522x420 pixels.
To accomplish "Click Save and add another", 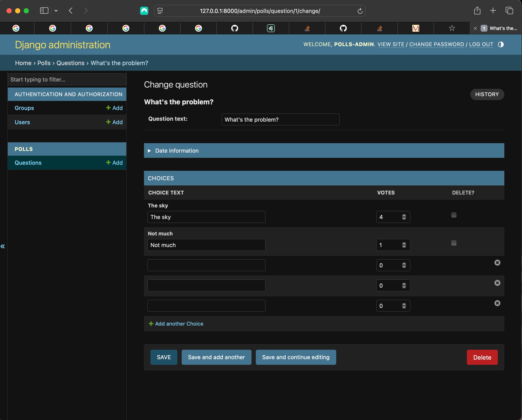I will click(216, 357).
